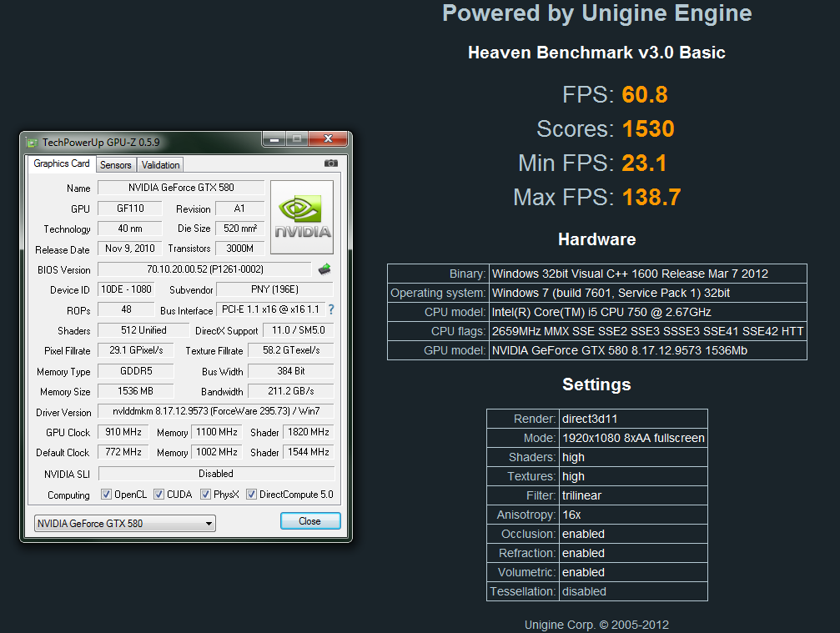Click the Driver Version field nvlddmkm 8.17.12.9573

pos(216,411)
